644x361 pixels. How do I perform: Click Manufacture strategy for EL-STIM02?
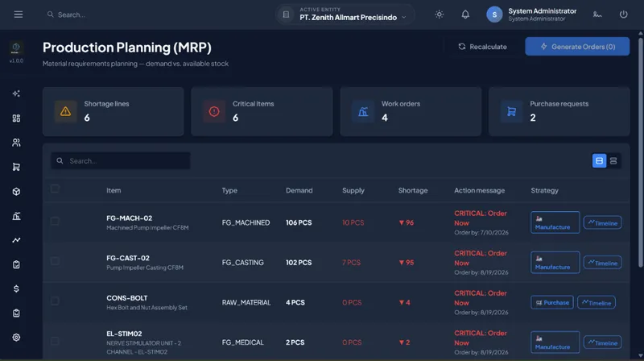tap(555, 342)
